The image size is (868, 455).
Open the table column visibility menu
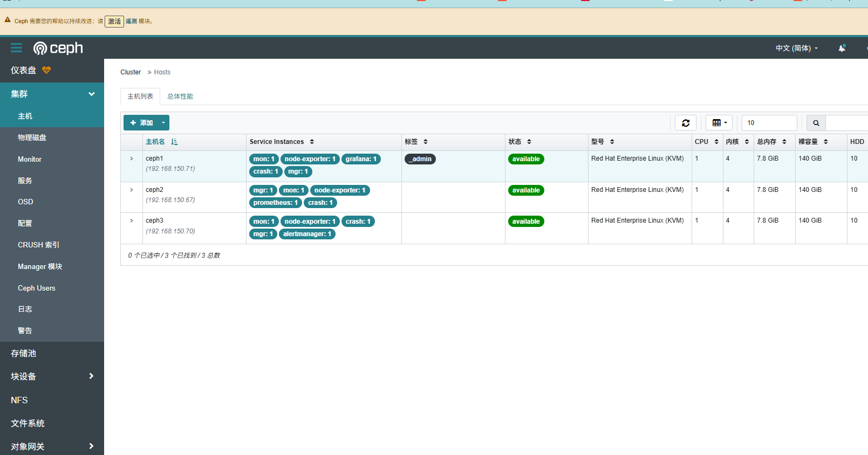coord(719,123)
